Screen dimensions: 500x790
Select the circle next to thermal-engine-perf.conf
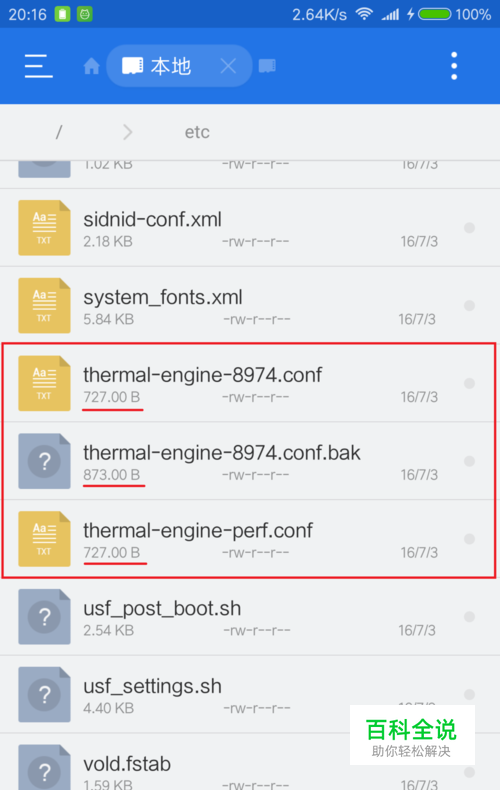point(469,539)
